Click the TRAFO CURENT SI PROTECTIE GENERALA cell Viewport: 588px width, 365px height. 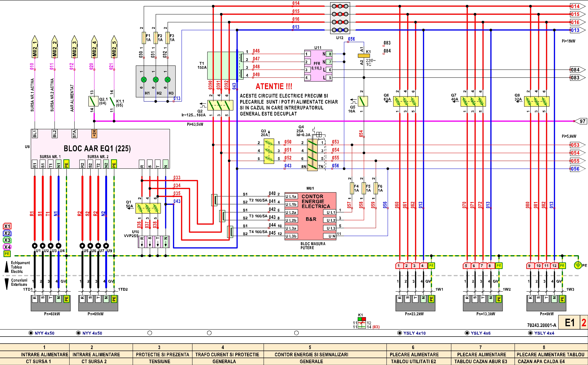pyautogui.click(x=228, y=358)
